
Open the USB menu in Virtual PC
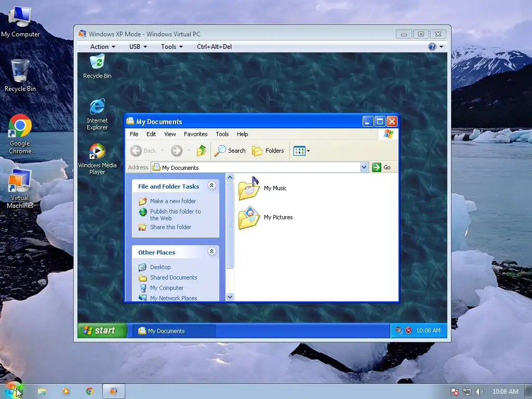click(138, 46)
